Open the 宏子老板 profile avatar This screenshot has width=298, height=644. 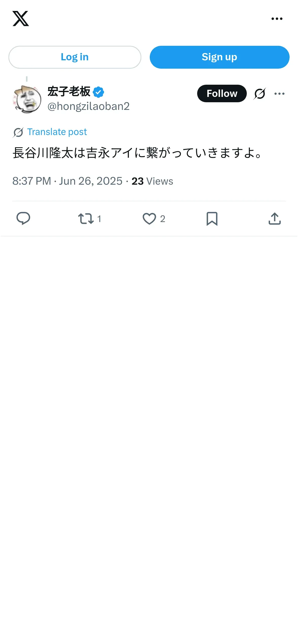[27, 99]
